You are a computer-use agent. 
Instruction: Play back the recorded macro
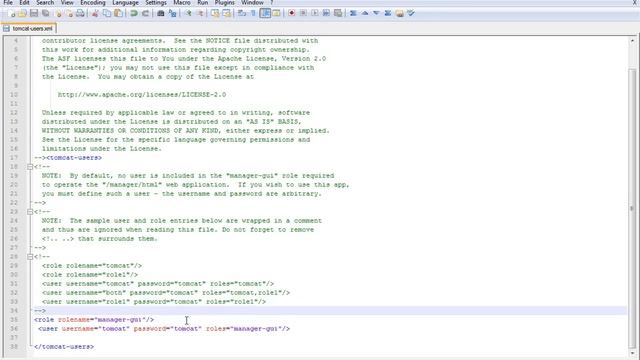coord(315,13)
